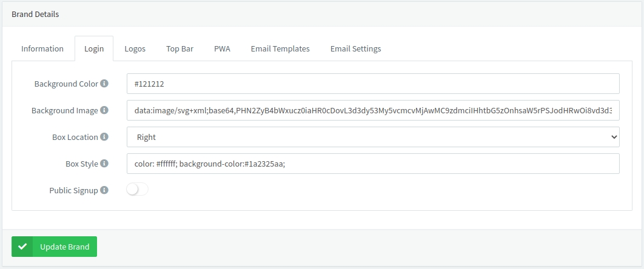Select the Login tab
Screen dimensions: 644x269
94,48
